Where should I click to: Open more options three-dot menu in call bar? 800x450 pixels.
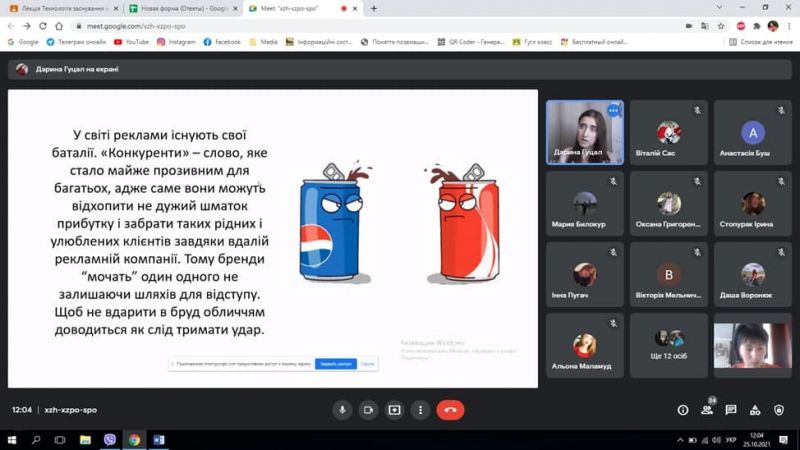420,410
